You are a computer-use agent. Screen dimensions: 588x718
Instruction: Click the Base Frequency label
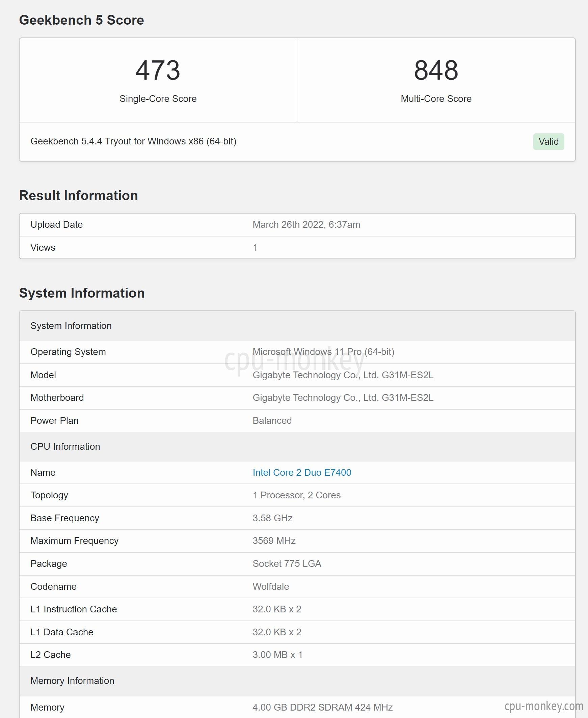pyautogui.click(x=65, y=518)
